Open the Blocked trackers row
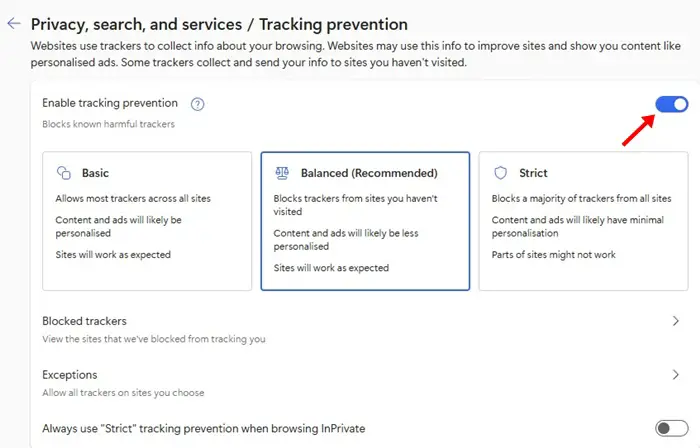The height and width of the screenshot is (448, 700). [x=362, y=330]
